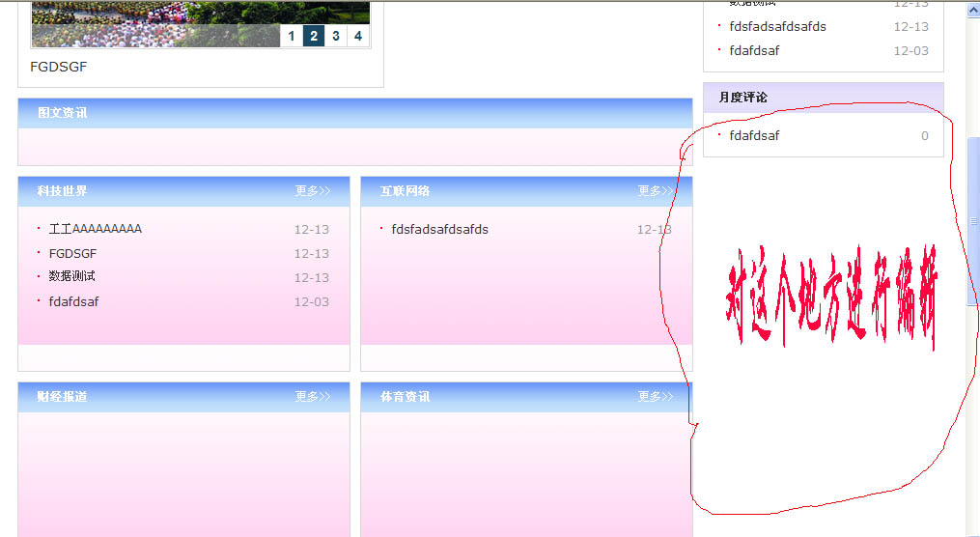980x537 pixels.
Task: Click the 12-13 date next to 工工AAAAAAAAA
Action: (x=312, y=230)
